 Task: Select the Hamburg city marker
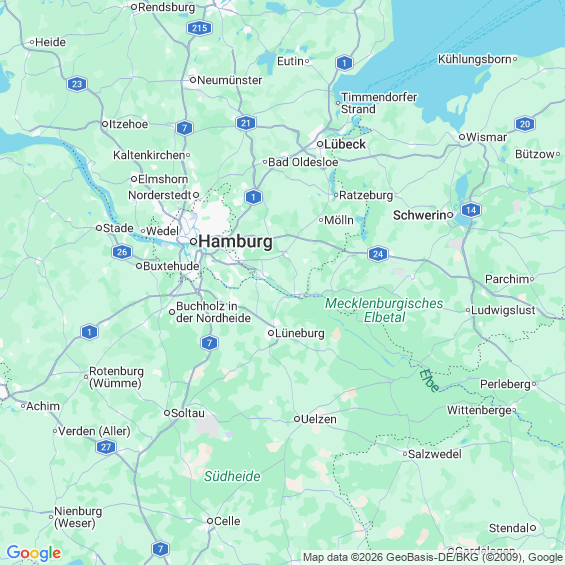click(x=193, y=241)
